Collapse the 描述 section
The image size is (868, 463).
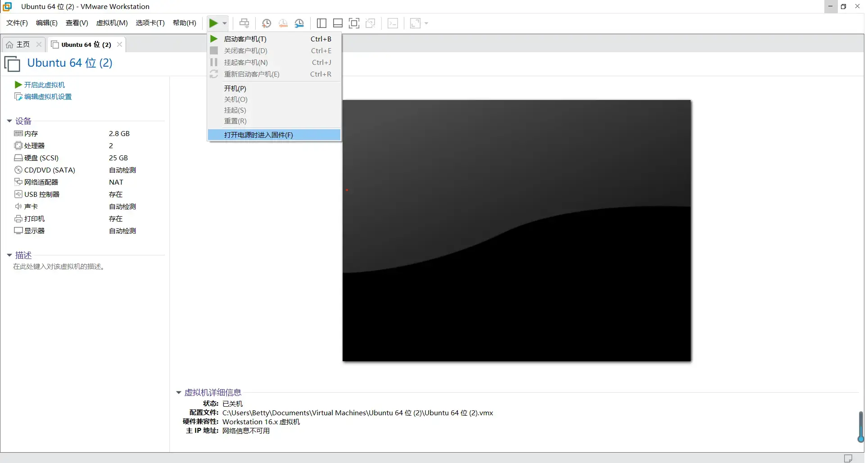pyautogui.click(x=9, y=255)
